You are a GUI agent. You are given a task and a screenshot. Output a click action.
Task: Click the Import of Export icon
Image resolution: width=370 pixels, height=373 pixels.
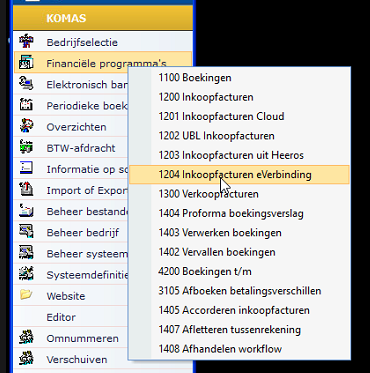26,190
